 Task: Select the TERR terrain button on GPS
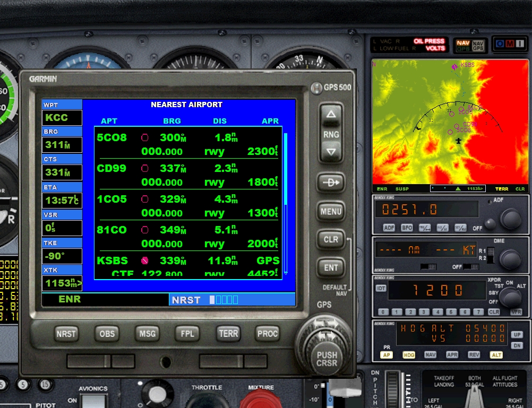click(x=228, y=334)
